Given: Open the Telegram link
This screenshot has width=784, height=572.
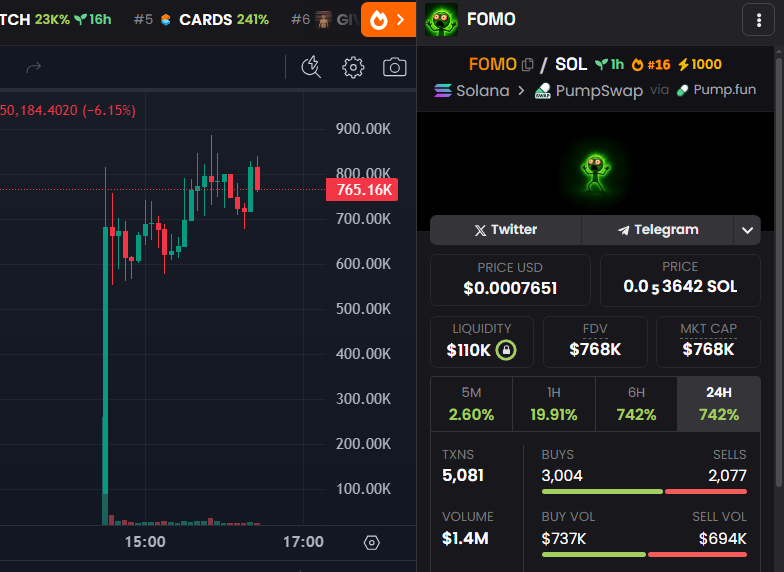Looking at the screenshot, I should [658, 230].
